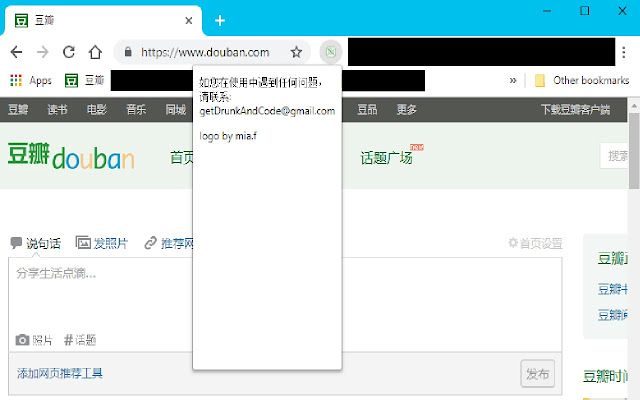Bookmark this page with the star icon
640x400 pixels.
(x=296, y=52)
